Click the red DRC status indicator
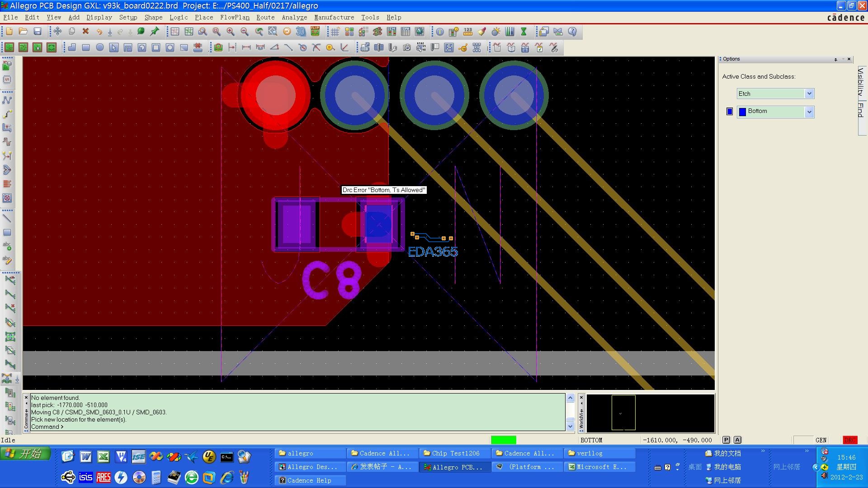The image size is (868, 488). pyautogui.click(x=850, y=440)
